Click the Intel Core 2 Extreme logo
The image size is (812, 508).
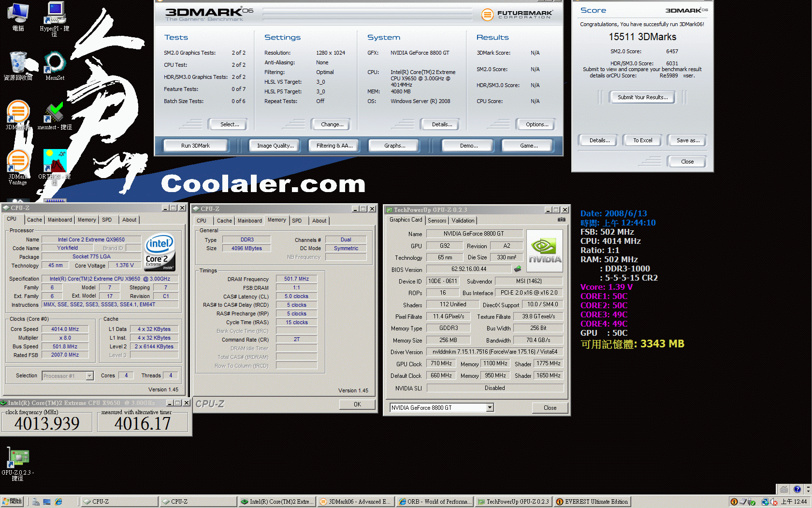tap(160, 253)
